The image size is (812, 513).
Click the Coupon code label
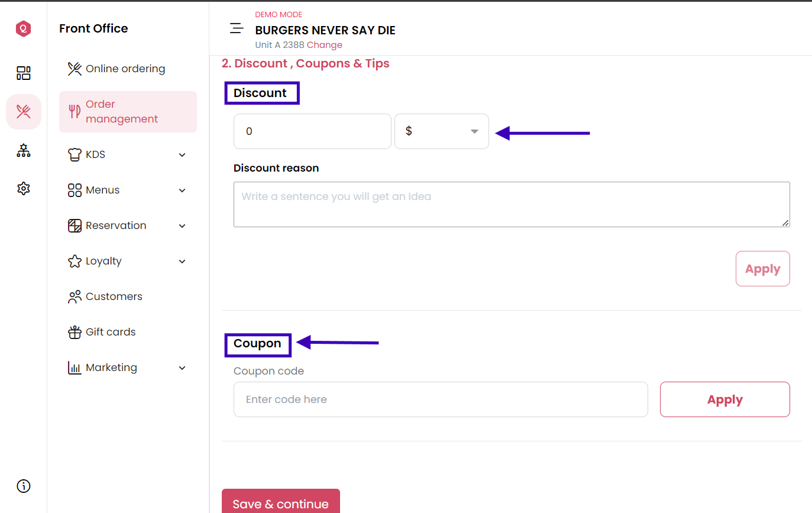268,372
